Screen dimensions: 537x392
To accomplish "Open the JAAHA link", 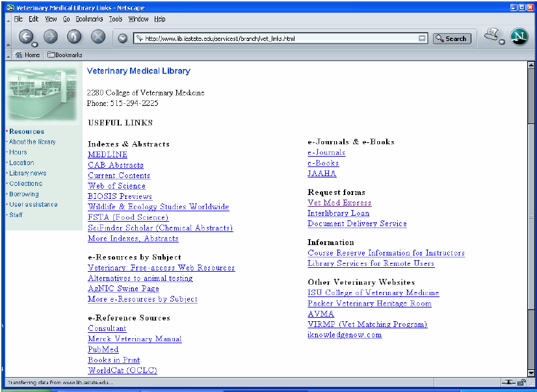I will coord(322,174).
